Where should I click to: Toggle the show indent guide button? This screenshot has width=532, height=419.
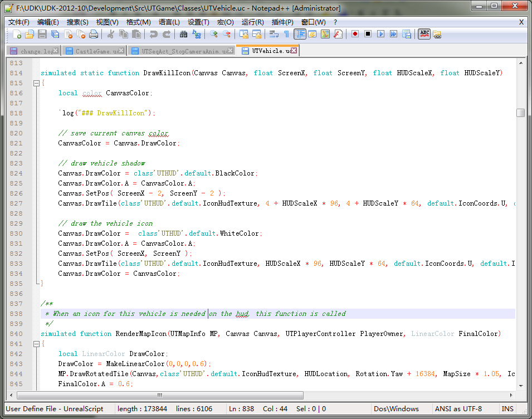pos(300,34)
